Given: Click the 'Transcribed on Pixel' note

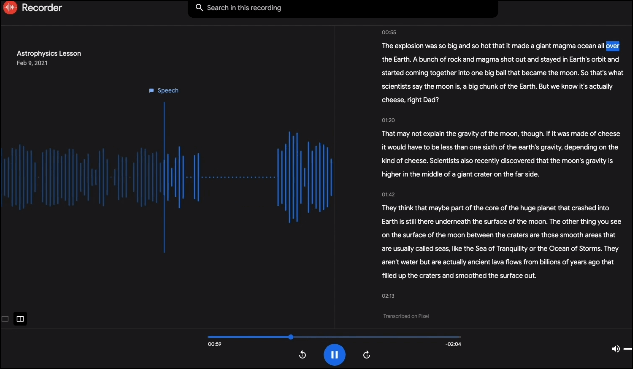Looking at the screenshot, I should (x=406, y=316).
